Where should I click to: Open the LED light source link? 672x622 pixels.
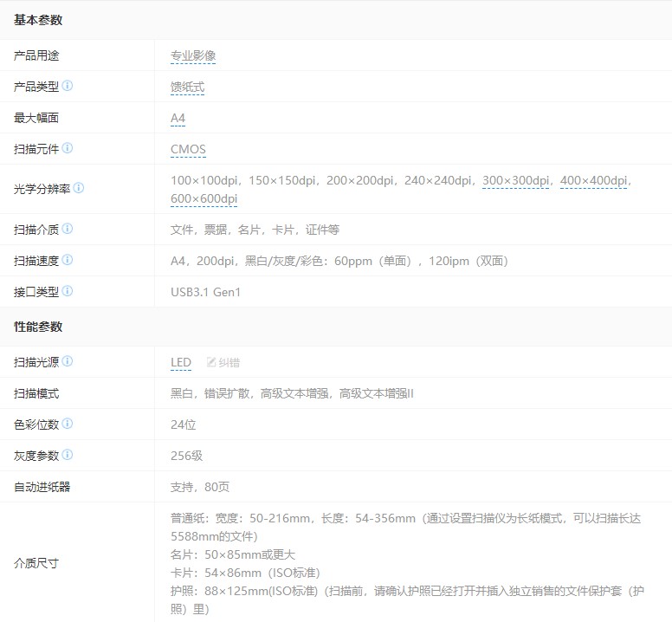coord(181,363)
